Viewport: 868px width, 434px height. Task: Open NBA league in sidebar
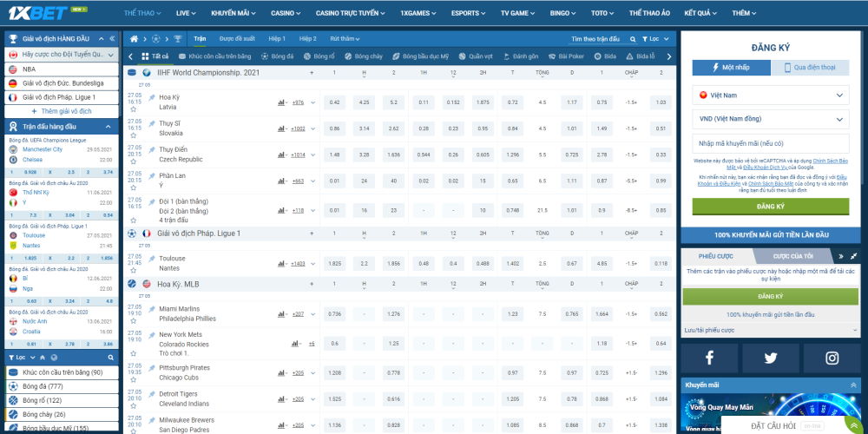point(62,69)
